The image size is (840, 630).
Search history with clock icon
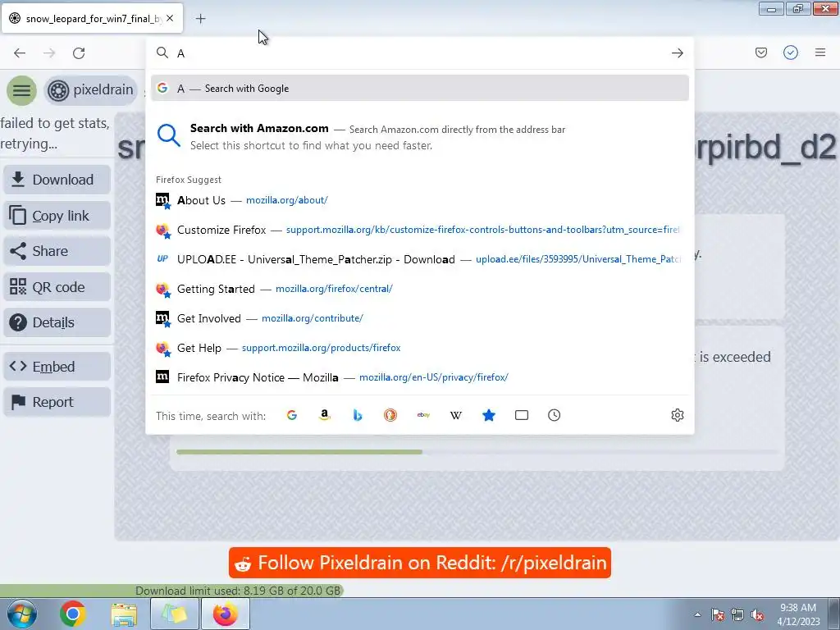[x=555, y=415]
